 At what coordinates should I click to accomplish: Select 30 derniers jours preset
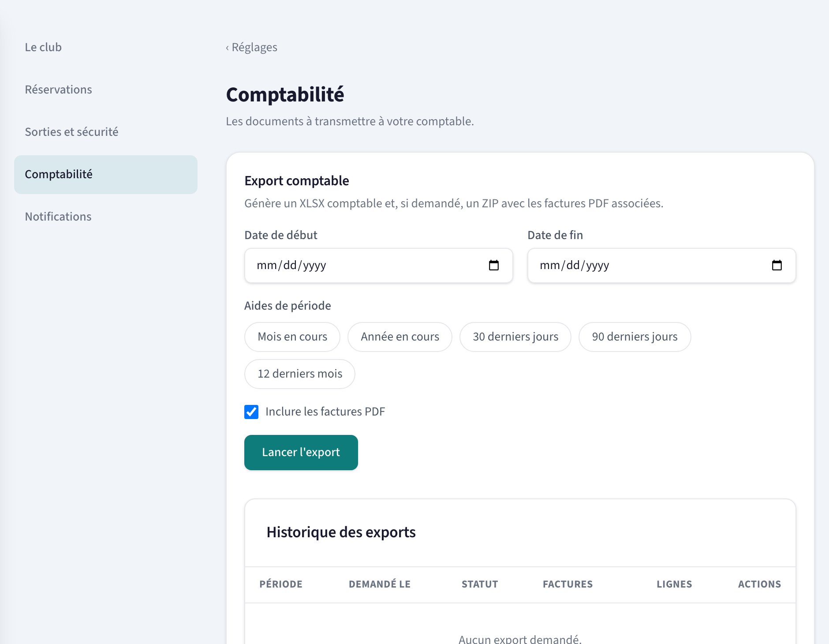[515, 337]
